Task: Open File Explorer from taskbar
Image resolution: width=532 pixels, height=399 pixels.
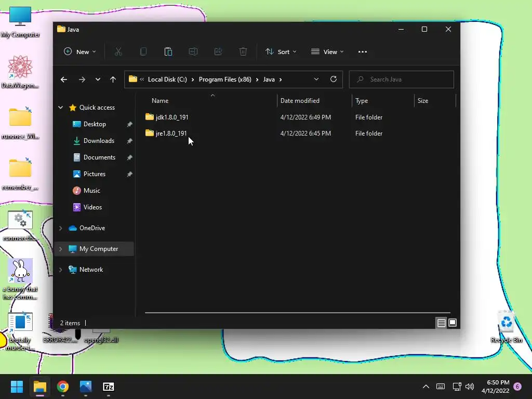Action: point(39,387)
